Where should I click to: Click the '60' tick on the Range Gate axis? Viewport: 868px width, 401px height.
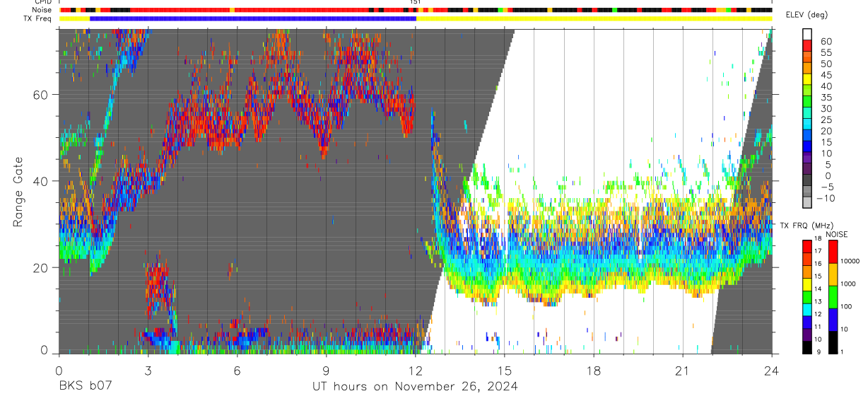(42, 95)
